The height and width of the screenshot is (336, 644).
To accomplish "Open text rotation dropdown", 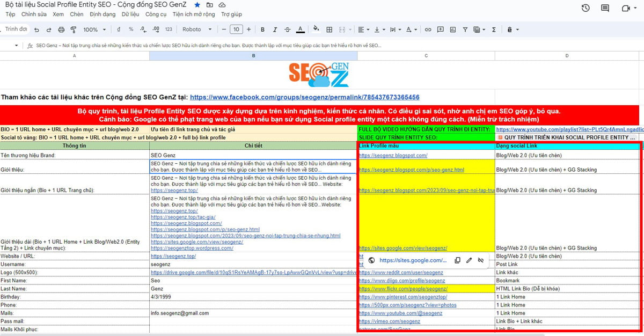I will (x=412, y=30).
